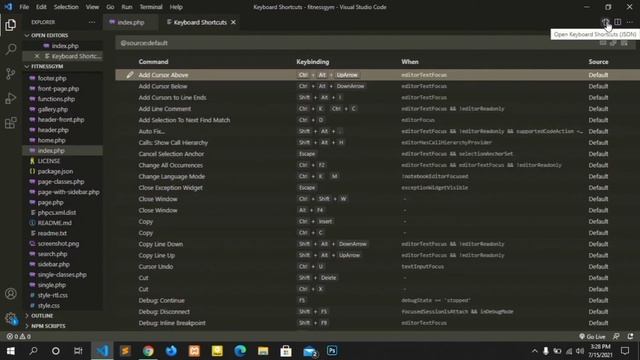Open the notifications bell in status bar
This screenshot has height=360, width=640.
coord(630,337)
